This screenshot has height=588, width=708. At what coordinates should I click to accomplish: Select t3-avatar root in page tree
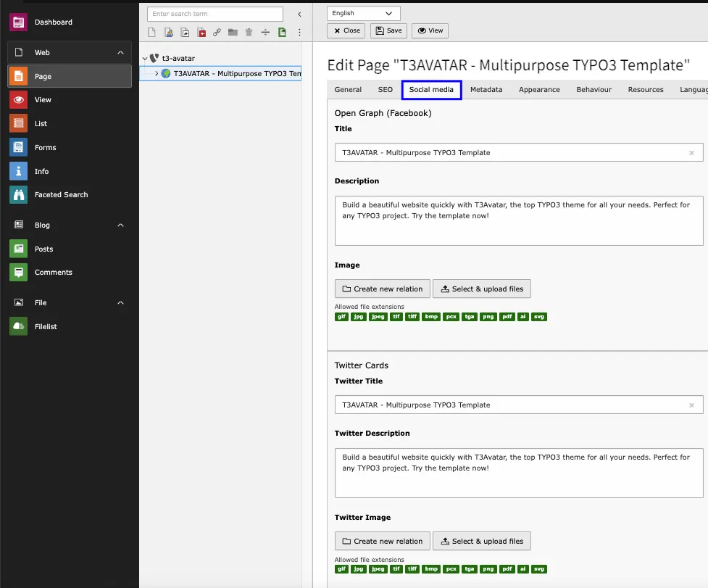coord(178,58)
